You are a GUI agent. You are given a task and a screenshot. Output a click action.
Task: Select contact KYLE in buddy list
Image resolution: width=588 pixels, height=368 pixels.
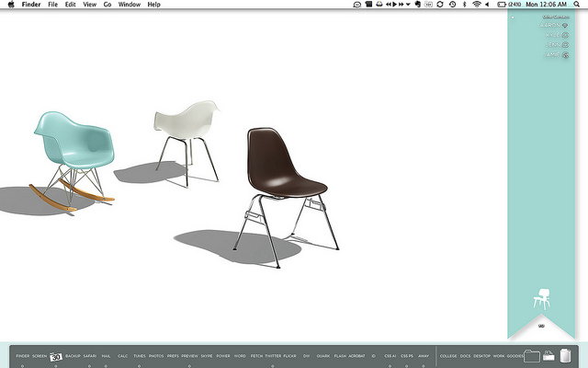(x=558, y=35)
